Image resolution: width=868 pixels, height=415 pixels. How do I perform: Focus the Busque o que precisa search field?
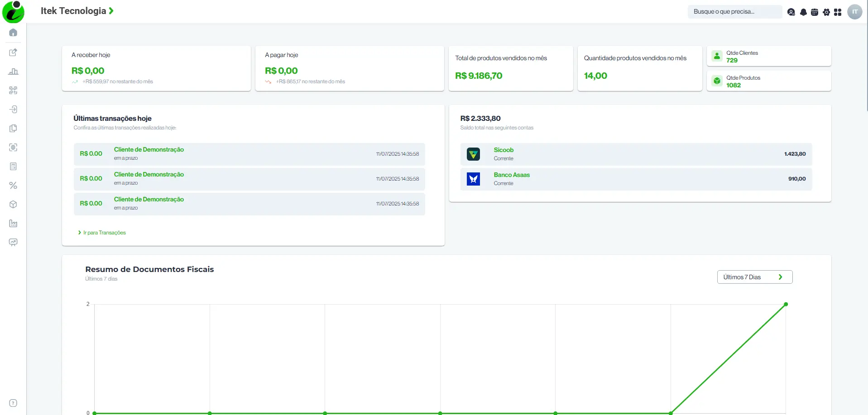point(735,12)
